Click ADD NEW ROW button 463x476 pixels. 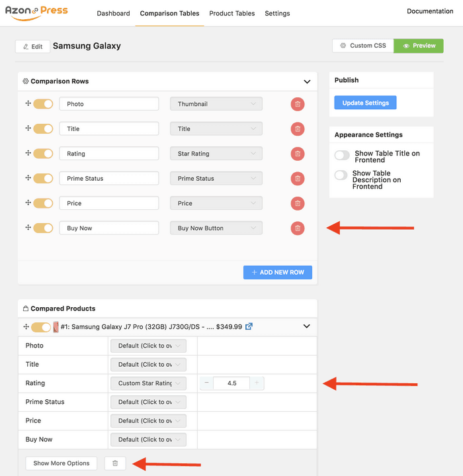point(277,272)
